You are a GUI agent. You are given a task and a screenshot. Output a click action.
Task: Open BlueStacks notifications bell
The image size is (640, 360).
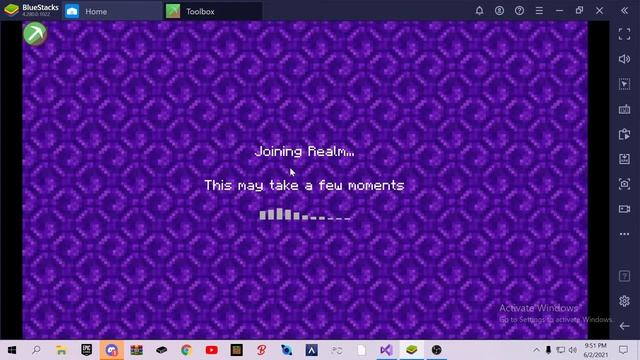[479, 11]
